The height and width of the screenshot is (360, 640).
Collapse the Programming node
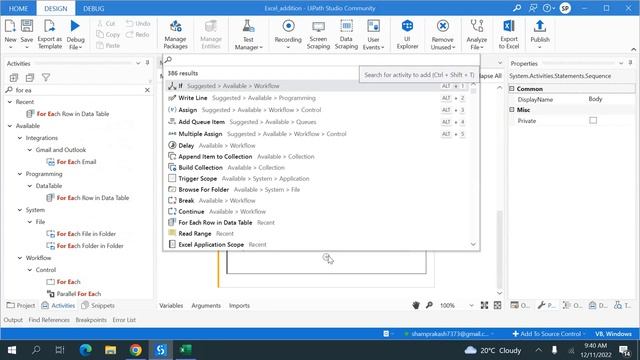(x=20, y=174)
